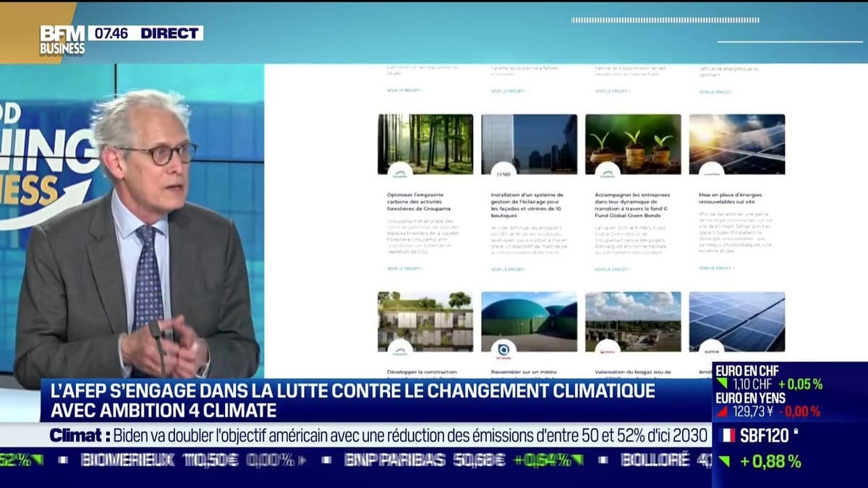Click the green arrow next to EURO EN CHF
The image size is (868, 488).
(x=722, y=385)
